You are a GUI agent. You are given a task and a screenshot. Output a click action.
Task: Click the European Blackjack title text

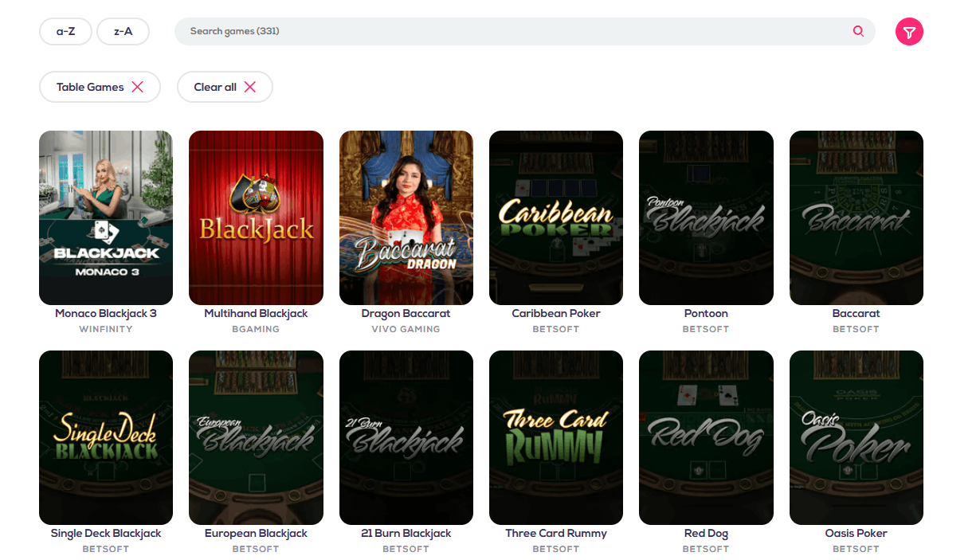coord(256,533)
